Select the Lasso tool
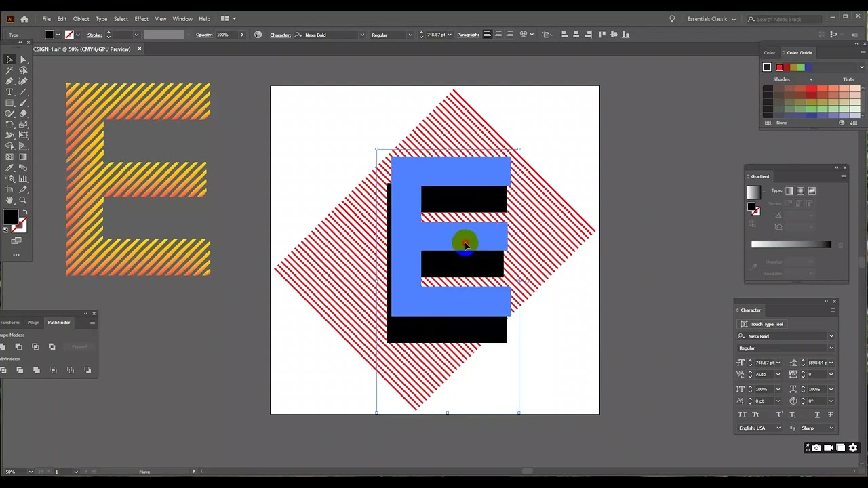Image resolution: width=868 pixels, height=488 pixels. pos(23,70)
